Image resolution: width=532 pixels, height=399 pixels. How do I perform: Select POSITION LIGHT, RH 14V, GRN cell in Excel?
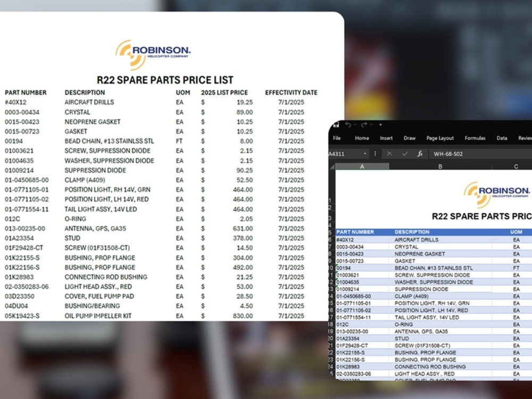[x=440, y=303]
